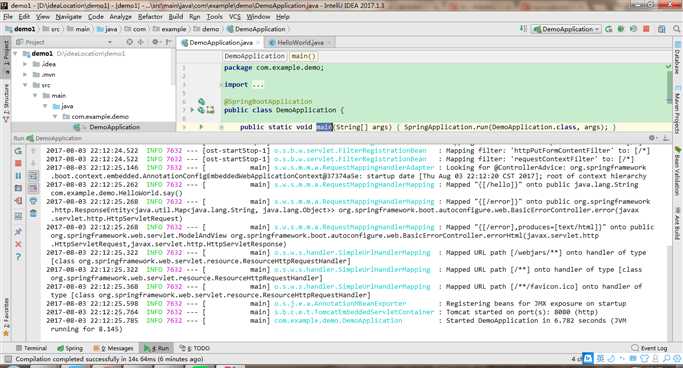
Task: Open the Project view selector dropdown
Action: click(x=110, y=42)
